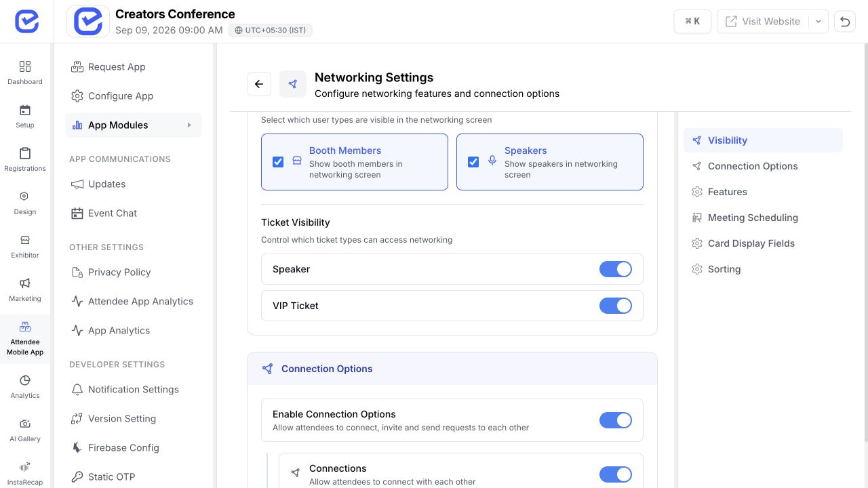868x488 pixels.
Task: Click the Booth Members card title
Action: [x=345, y=150]
